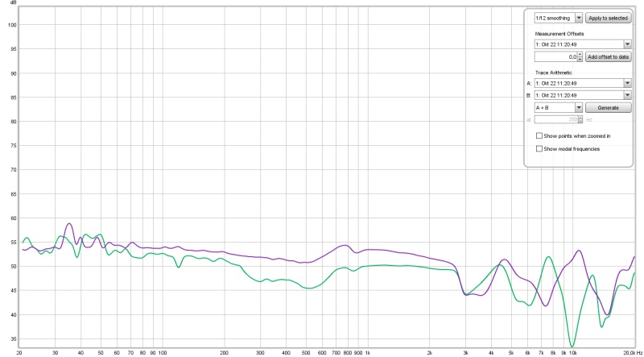
Task: Expand the A + B operation dropdown
Action: click(578, 107)
